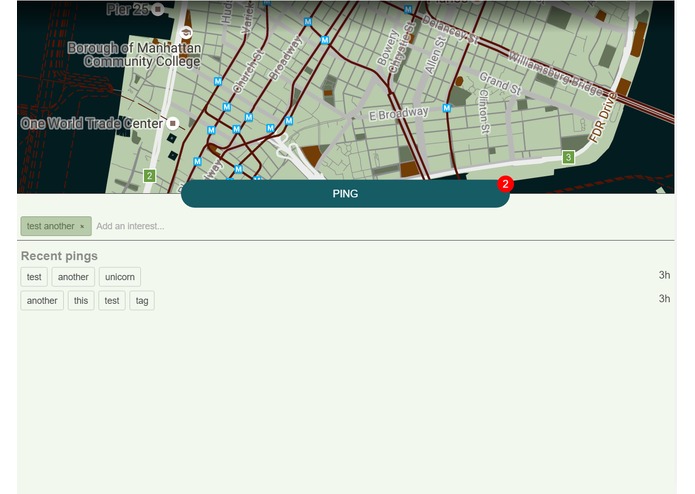
Task: Click the 'Bowery' street label
Action: (387, 48)
